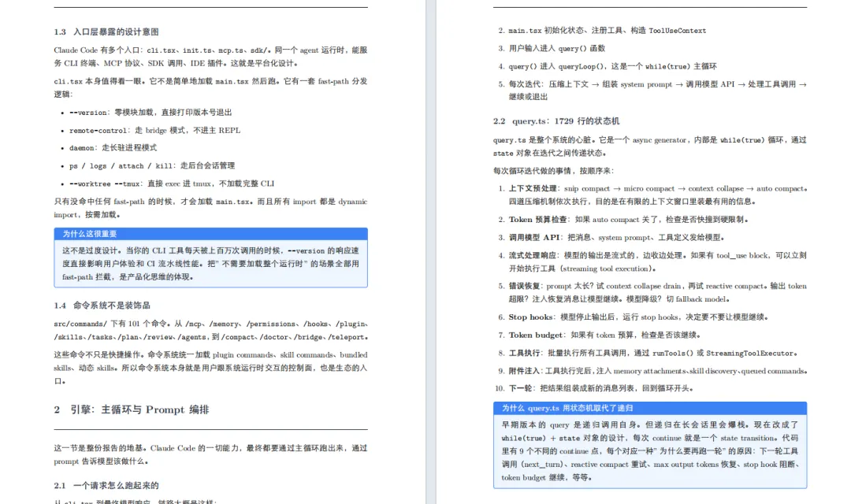Screen dimensions: 851x504
Task: Click heading "2.2 query.ts: 1729 行的状态机"
Action: pos(556,121)
